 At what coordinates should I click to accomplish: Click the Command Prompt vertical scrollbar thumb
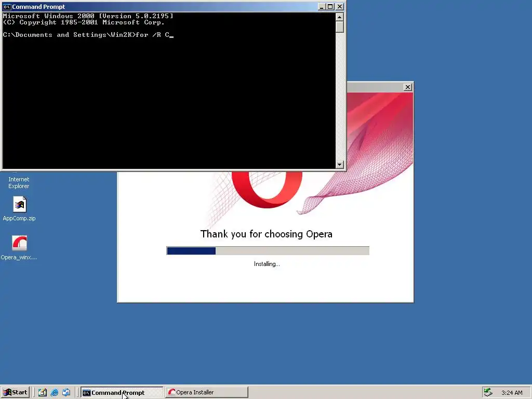pyautogui.click(x=340, y=27)
